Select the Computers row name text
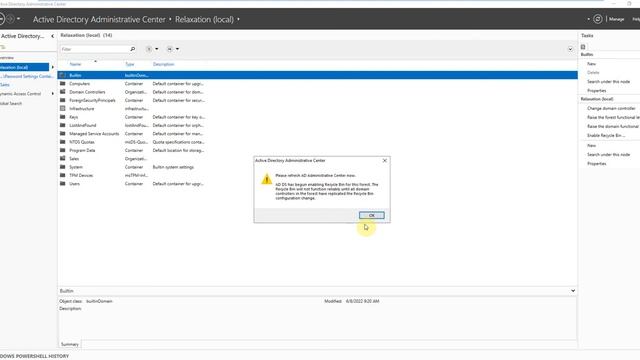 coord(79,84)
